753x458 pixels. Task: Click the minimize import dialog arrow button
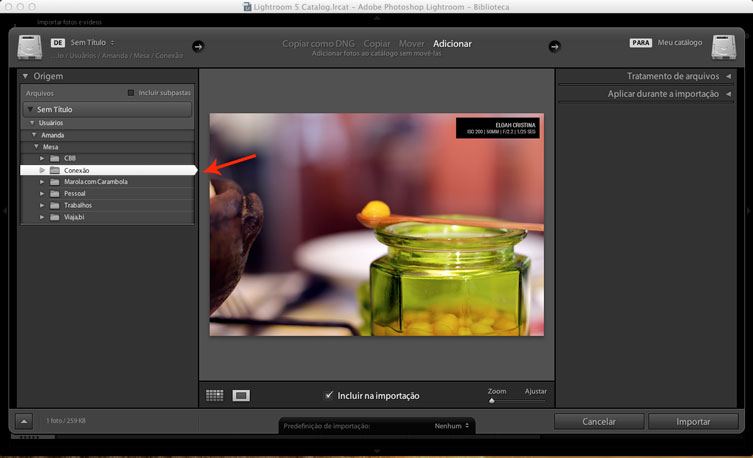click(x=25, y=422)
